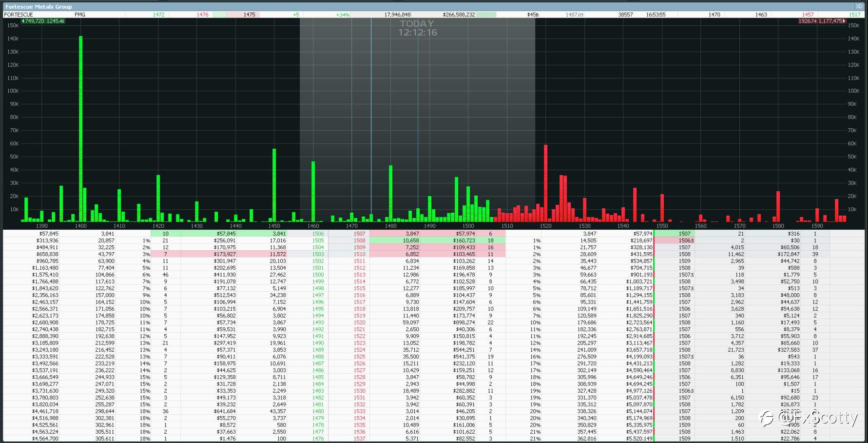Click the green progress bars beside turnover

pyautogui.click(x=486, y=15)
